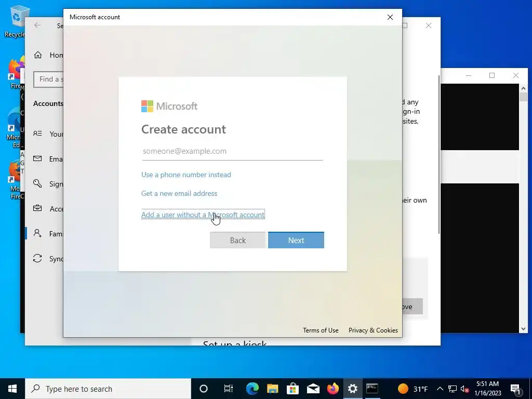
Task: Maximize the console window on right
Action: coord(492,75)
